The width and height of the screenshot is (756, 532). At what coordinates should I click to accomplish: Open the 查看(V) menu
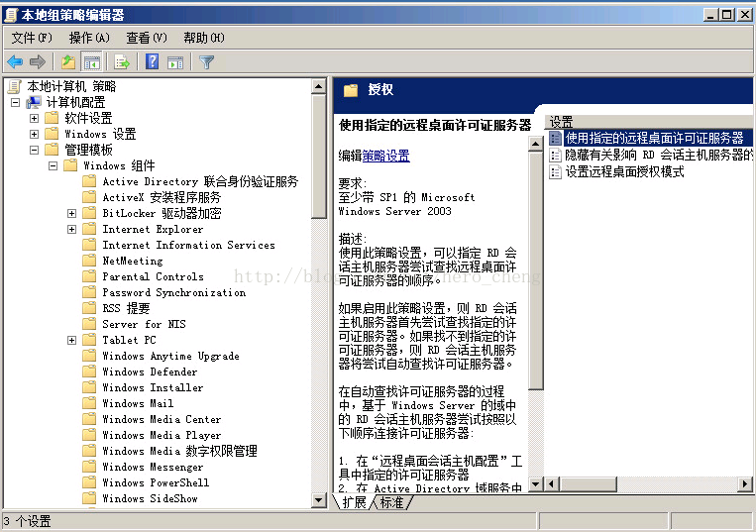147,38
